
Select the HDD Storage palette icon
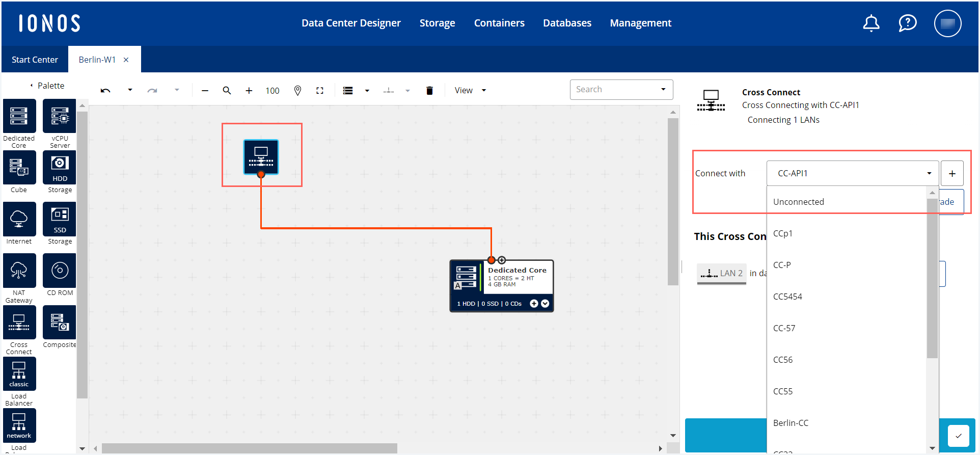[x=60, y=168]
